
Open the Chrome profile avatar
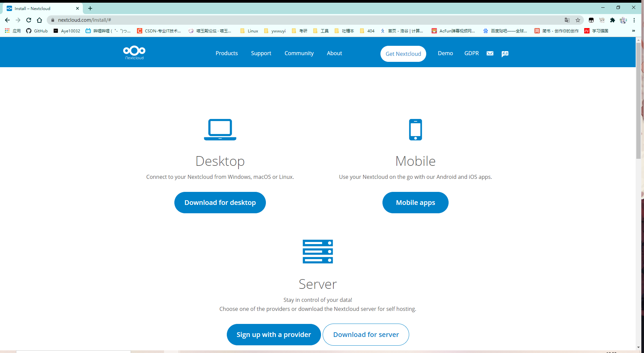coord(623,20)
